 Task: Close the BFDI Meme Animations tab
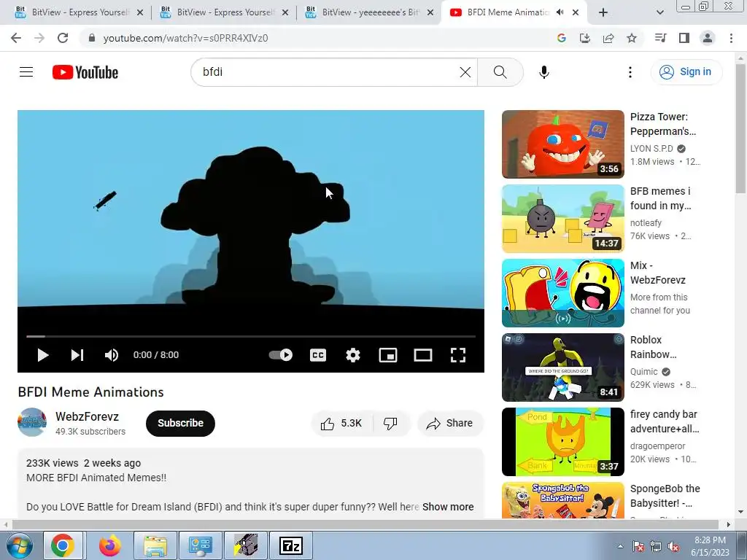(576, 13)
